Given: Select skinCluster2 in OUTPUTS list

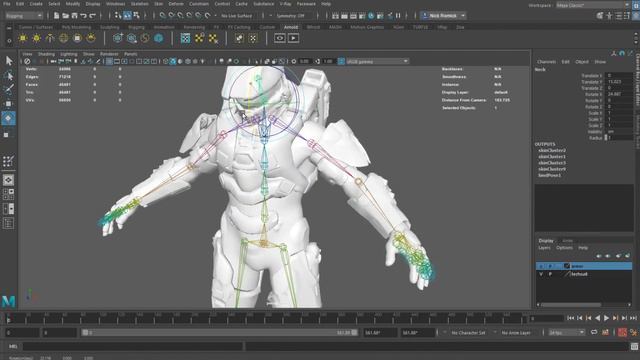Looking at the screenshot, I should 552,150.
